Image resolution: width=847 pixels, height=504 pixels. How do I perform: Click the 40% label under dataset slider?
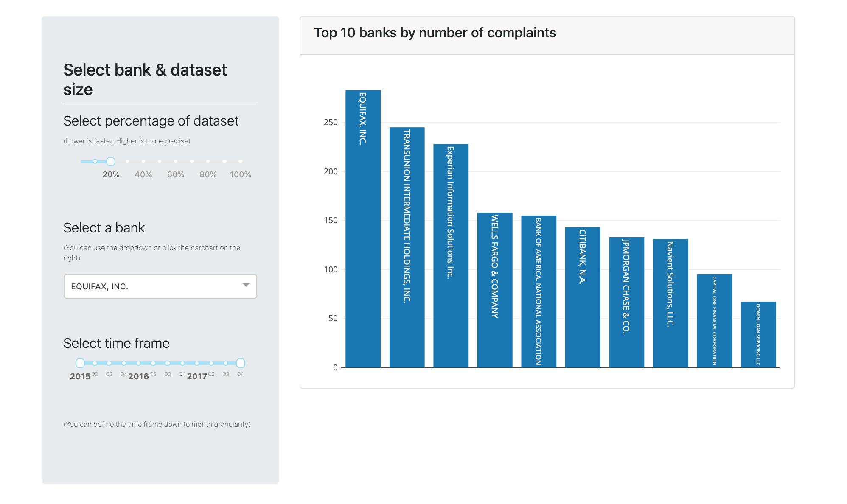point(143,174)
